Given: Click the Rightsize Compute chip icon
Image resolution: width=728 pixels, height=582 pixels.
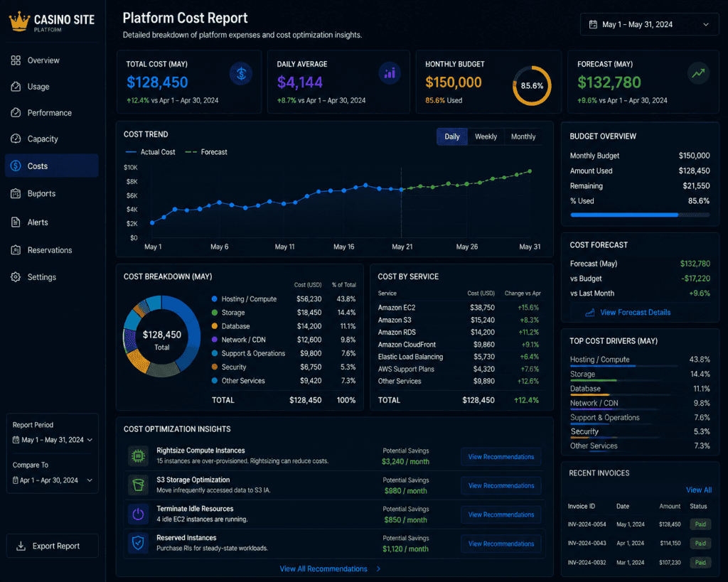Looking at the screenshot, I should point(138,456).
